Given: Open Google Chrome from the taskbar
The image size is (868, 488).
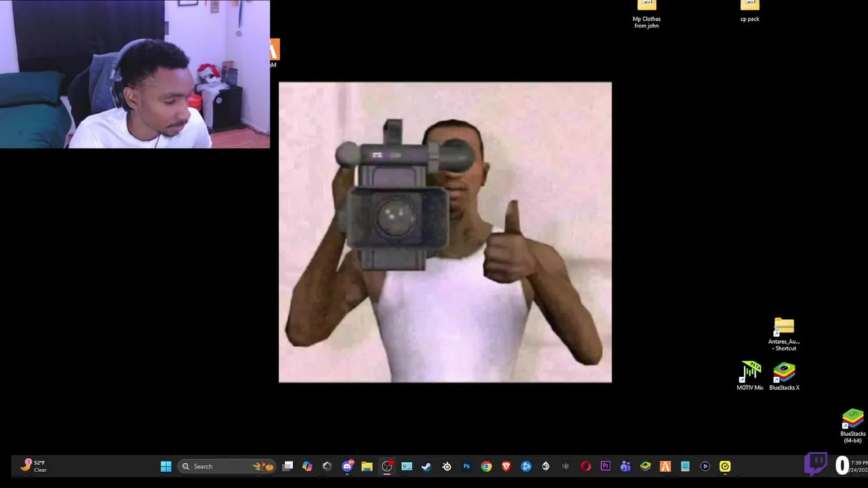Looking at the screenshot, I should (x=486, y=466).
